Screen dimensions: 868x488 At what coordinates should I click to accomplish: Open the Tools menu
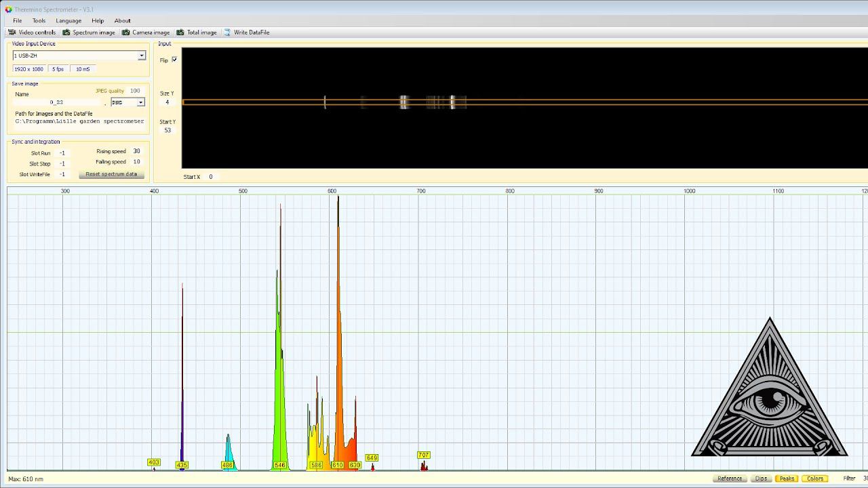[x=39, y=21]
